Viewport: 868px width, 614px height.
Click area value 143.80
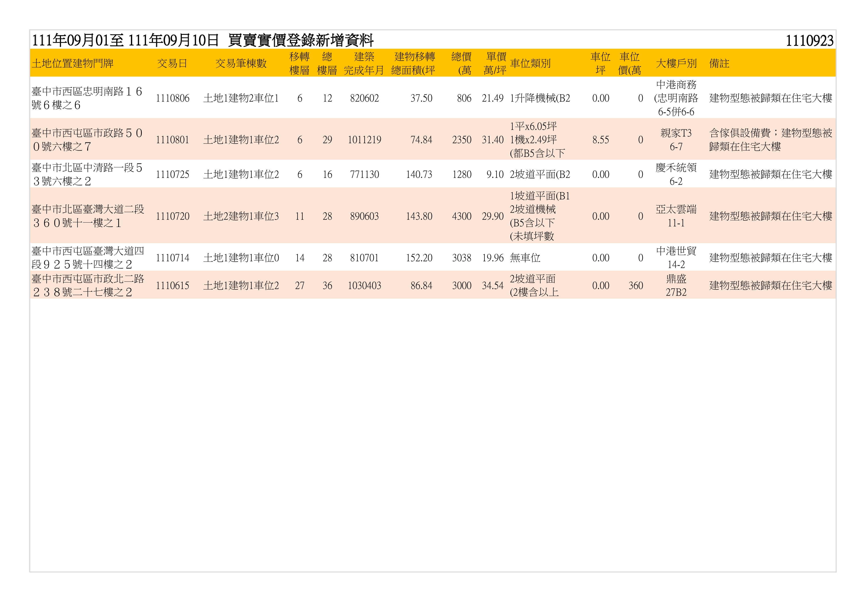(419, 216)
